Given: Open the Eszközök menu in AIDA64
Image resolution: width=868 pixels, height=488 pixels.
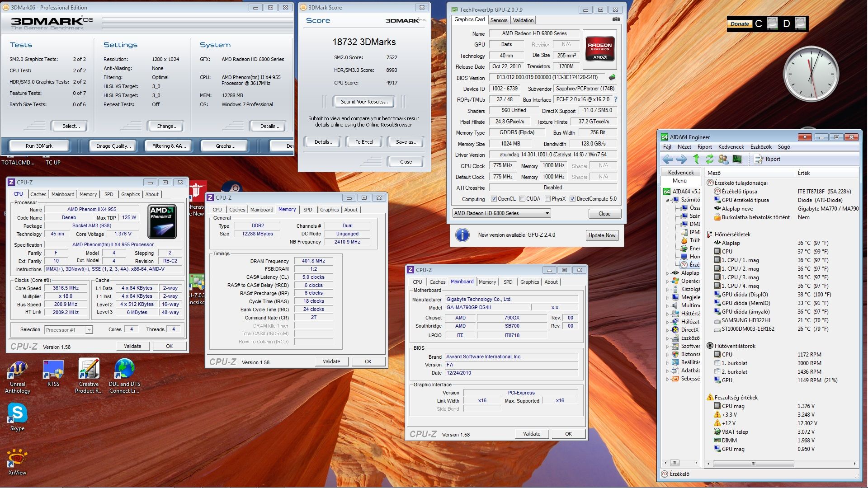Looking at the screenshot, I should 761,147.
